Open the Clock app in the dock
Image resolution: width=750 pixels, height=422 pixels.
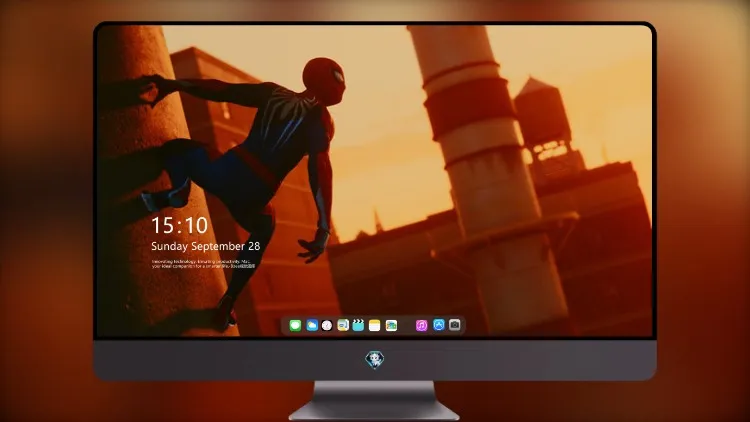coord(327,325)
